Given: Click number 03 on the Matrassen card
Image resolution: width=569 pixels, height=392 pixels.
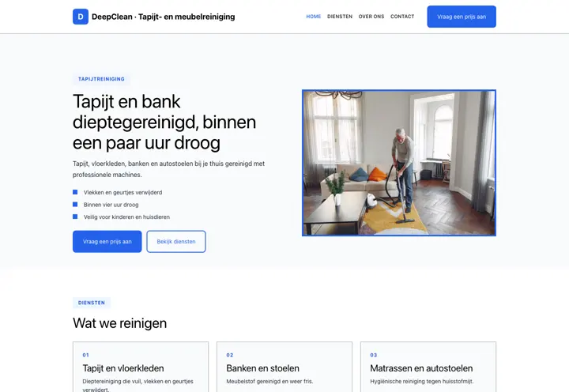Looking at the screenshot, I should tap(373, 355).
